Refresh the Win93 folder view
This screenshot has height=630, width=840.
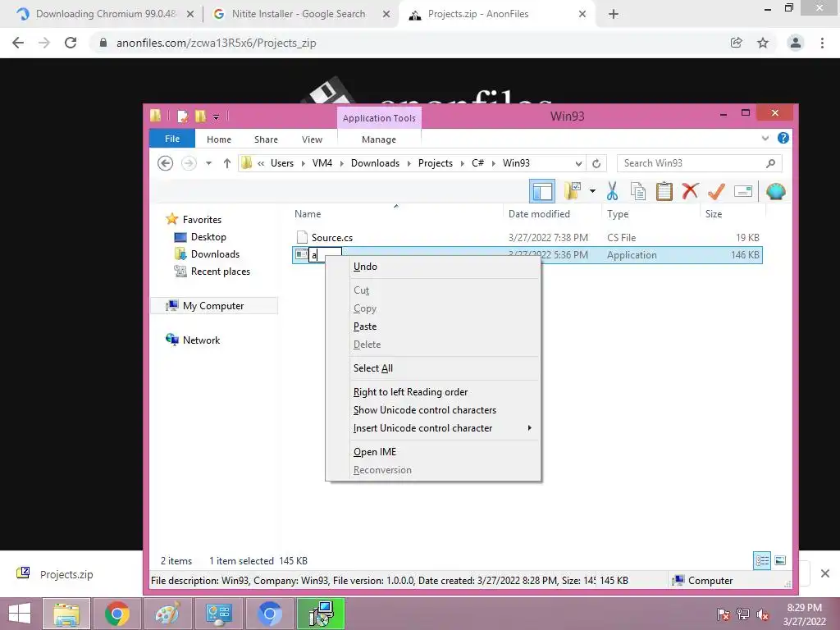(x=596, y=163)
